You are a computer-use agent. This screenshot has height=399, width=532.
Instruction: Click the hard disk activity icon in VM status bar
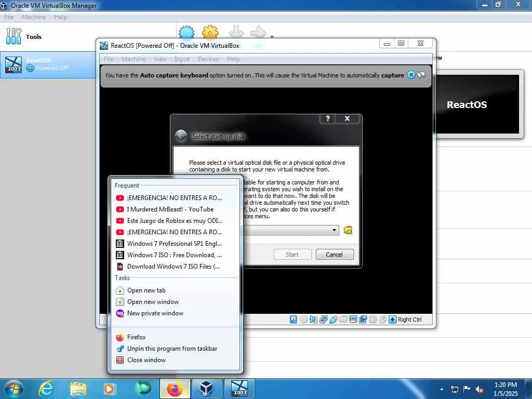(294, 320)
